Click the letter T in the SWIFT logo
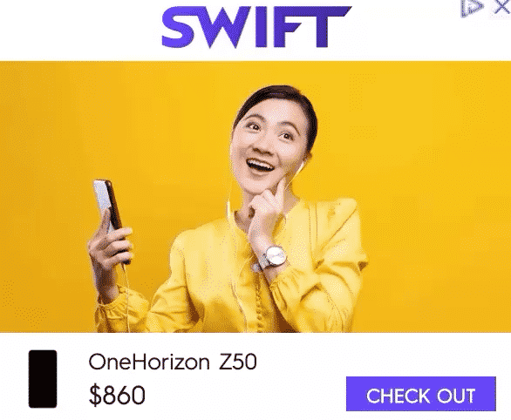This screenshot has width=511, height=420. pos(330,27)
